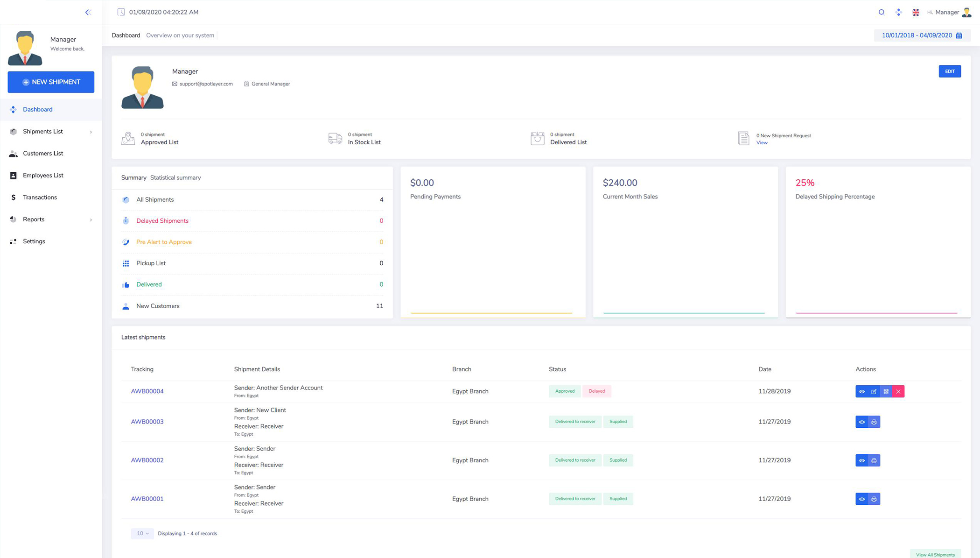The height and width of the screenshot is (558, 980).
Task: Delete shipment AWB00004 with red X icon
Action: coord(898,391)
